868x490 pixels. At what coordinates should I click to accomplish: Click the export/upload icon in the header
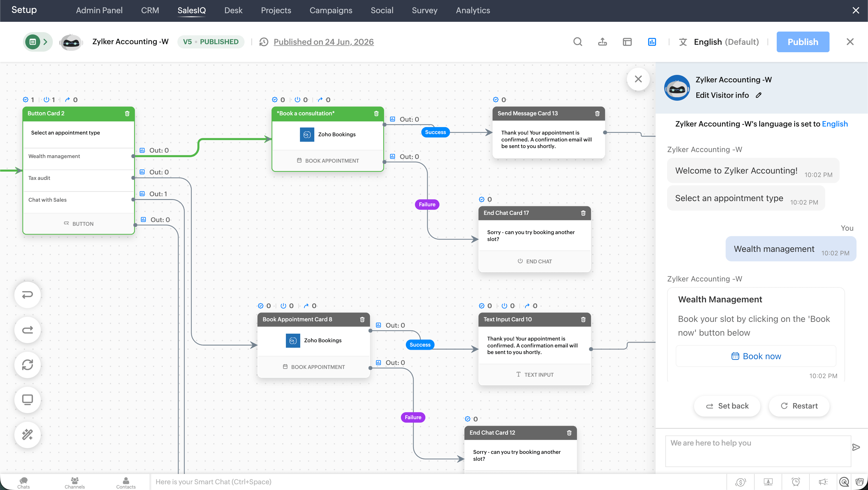coord(602,42)
